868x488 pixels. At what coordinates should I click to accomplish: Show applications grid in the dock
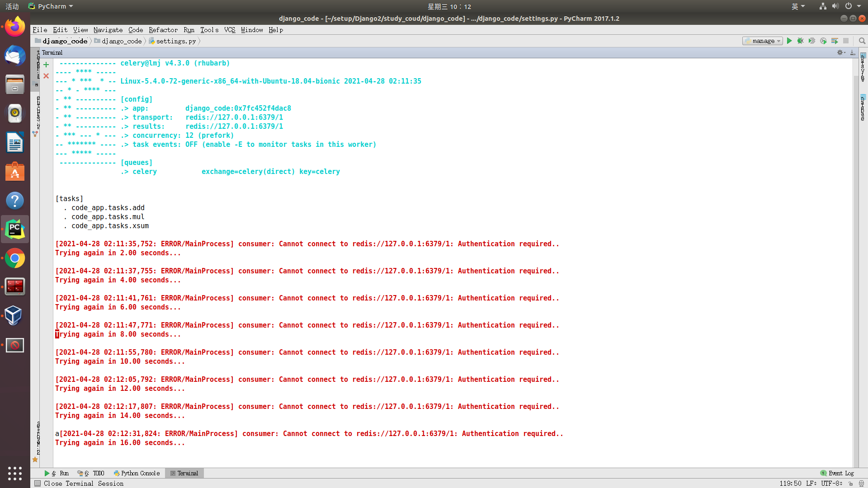15,473
